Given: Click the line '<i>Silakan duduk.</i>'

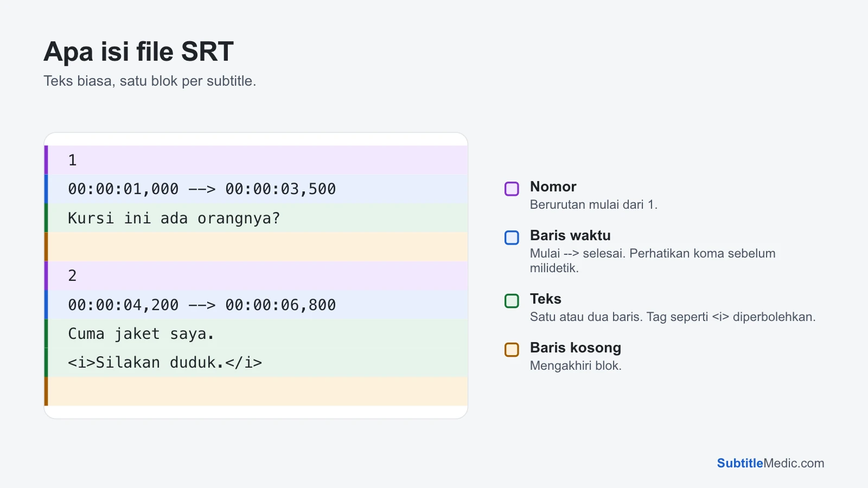Looking at the screenshot, I should point(256,362).
